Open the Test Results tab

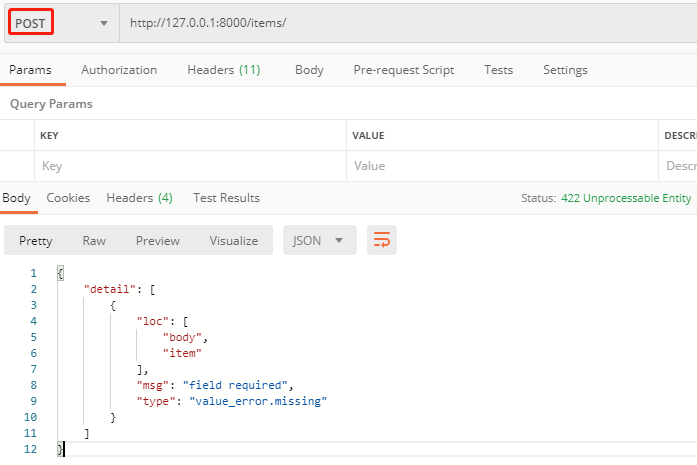tap(226, 198)
